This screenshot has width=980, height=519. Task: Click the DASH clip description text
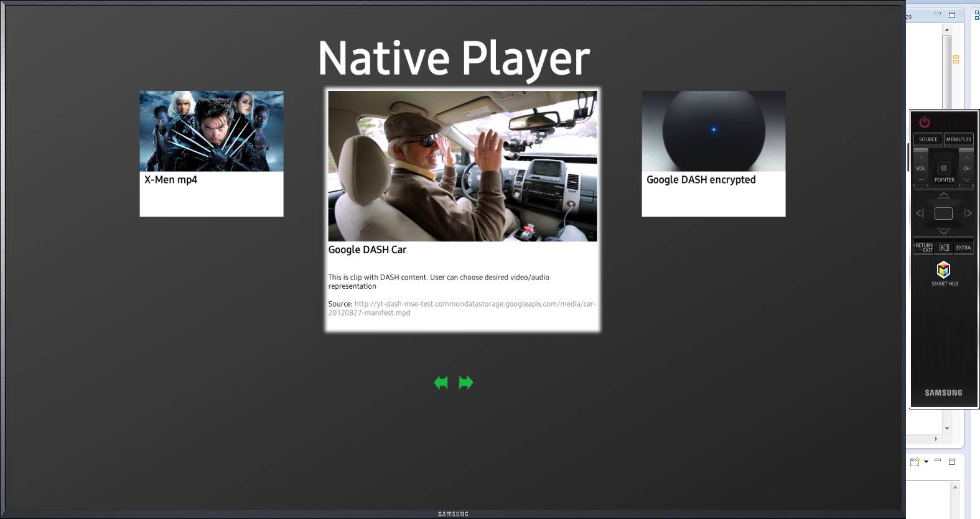(x=439, y=282)
